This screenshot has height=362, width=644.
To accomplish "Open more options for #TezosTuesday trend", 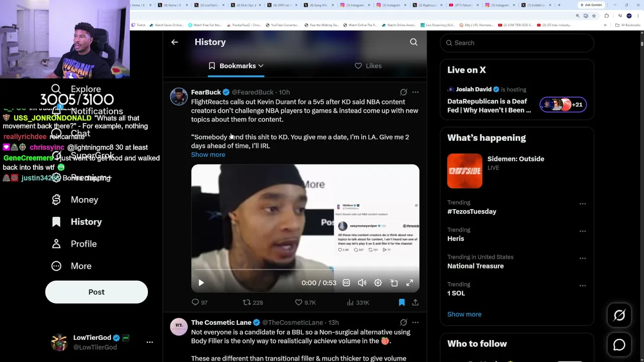I will [583, 204].
